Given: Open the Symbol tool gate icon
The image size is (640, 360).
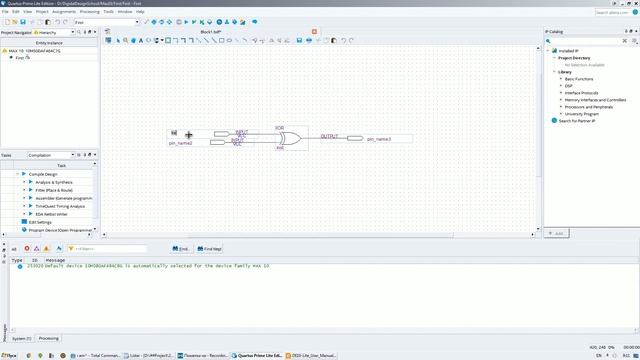Looking at the screenshot, I should click(x=149, y=40).
